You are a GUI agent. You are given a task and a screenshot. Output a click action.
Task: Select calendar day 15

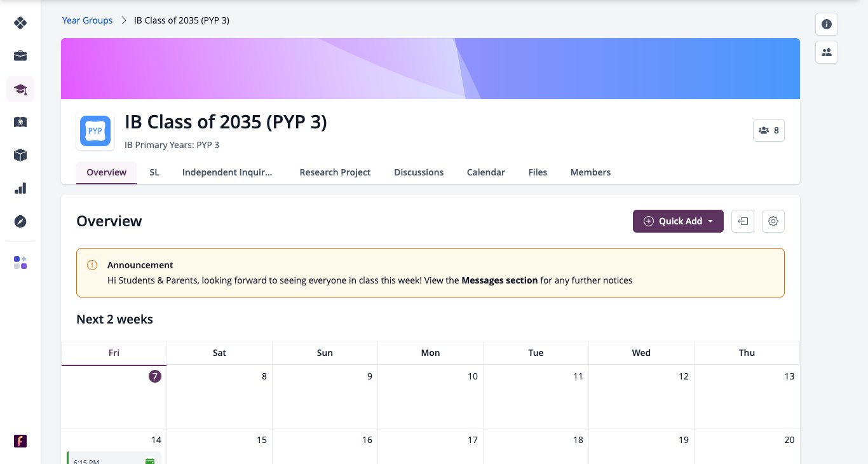(x=262, y=440)
